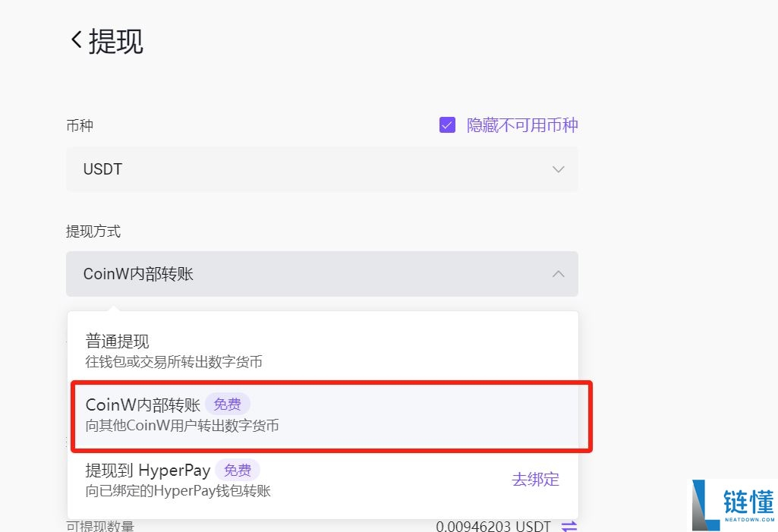Screen dimensions: 778x532
Task: Go back using the arrow beside 提现
Action: click(77, 39)
